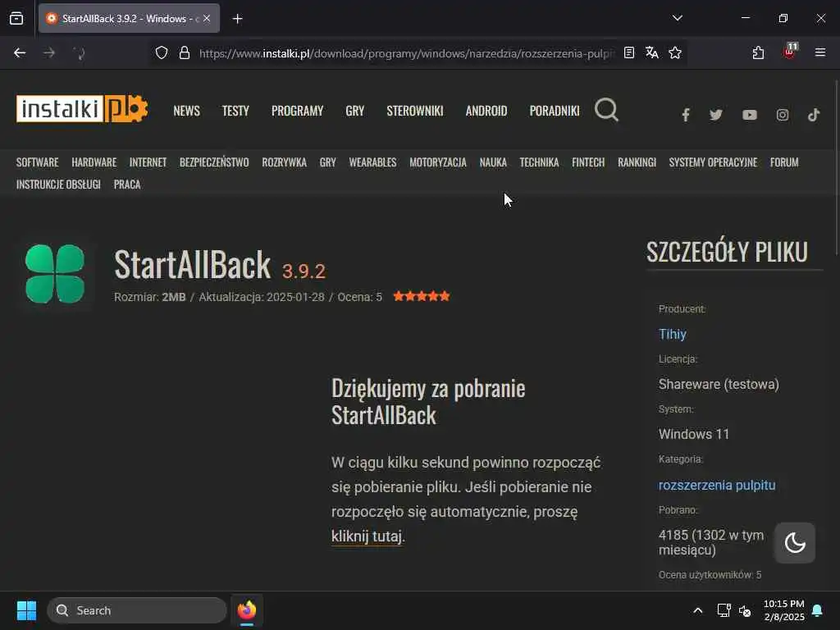Image resolution: width=840 pixels, height=630 pixels.
Task: Go to the FINTECH category
Action: click(587, 162)
